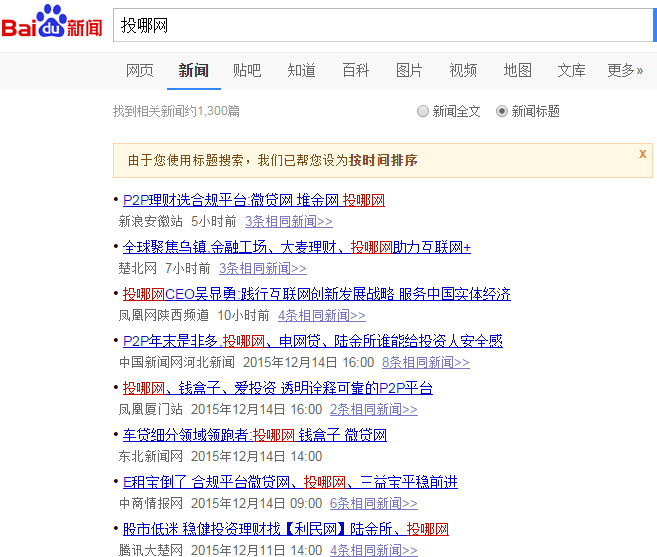Click the search box containing 投哪网
Viewport: 657px width, 557px height.
[x=383, y=25]
